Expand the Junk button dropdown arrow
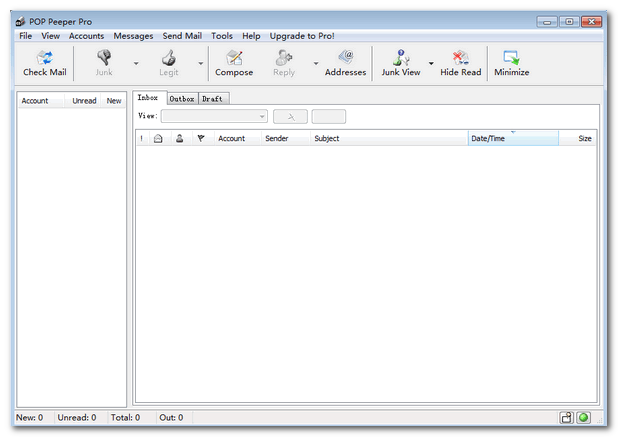 136,63
